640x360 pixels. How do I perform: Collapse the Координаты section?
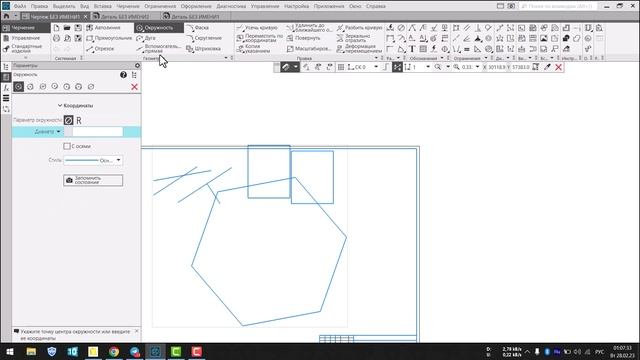[x=60, y=105]
